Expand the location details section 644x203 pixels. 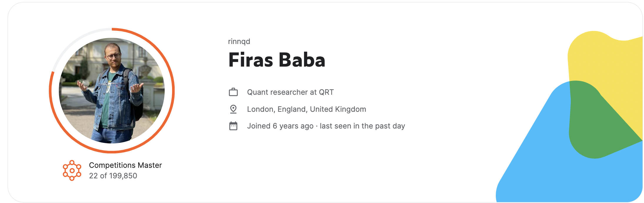click(x=307, y=109)
